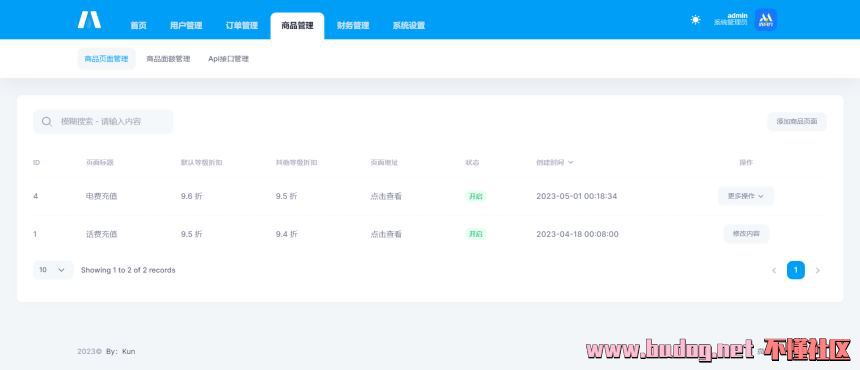Select 商品面额管理 sub-tab
The width and height of the screenshot is (860, 370).
click(x=168, y=59)
